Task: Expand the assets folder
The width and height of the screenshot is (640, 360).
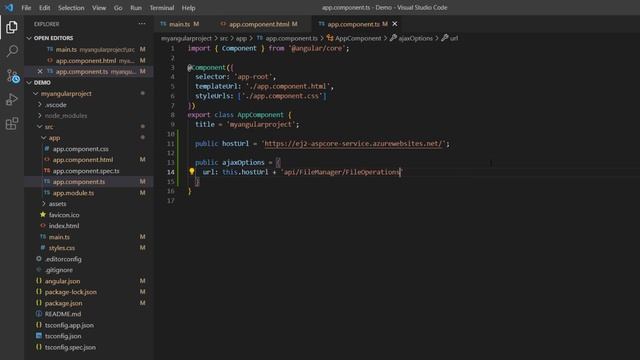Action: click(x=44, y=203)
